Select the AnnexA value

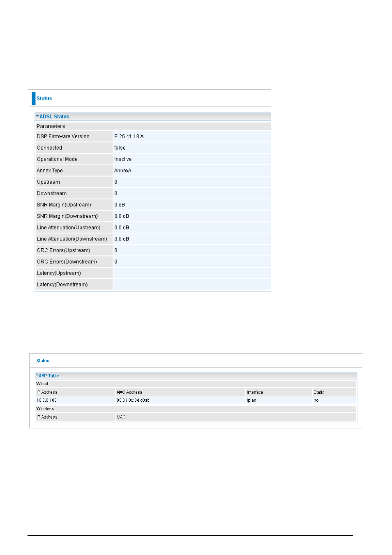(123, 171)
